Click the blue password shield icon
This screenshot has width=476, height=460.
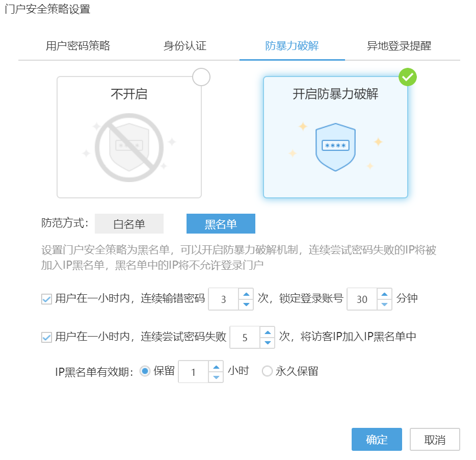pyautogui.click(x=335, y=146)
